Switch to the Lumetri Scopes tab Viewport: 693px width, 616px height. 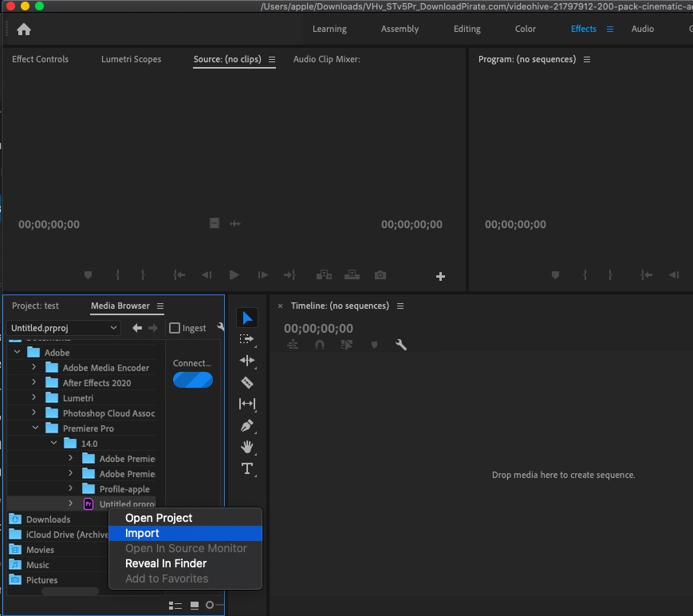pyautogui.click(x=132, y=59)
